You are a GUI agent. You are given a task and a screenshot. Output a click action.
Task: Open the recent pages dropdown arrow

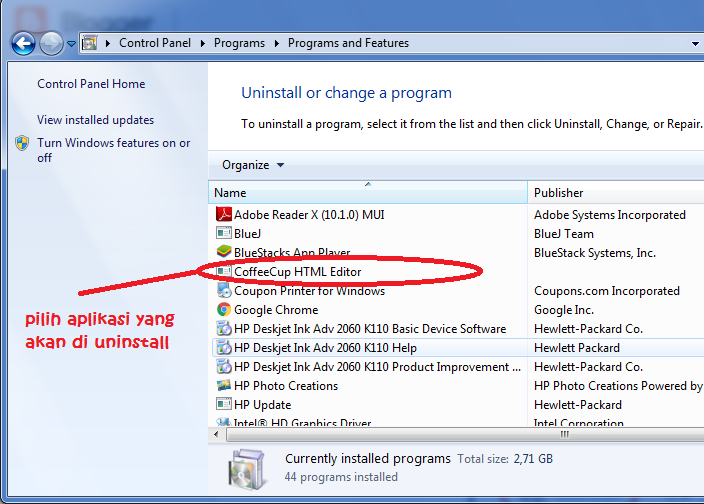[x=71, y=44]
